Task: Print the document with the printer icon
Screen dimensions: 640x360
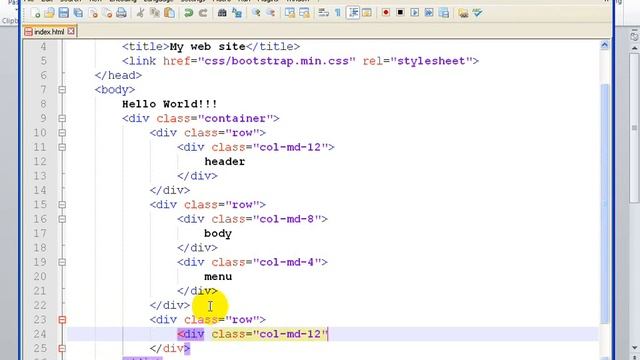Action: (x=121, y=13)
